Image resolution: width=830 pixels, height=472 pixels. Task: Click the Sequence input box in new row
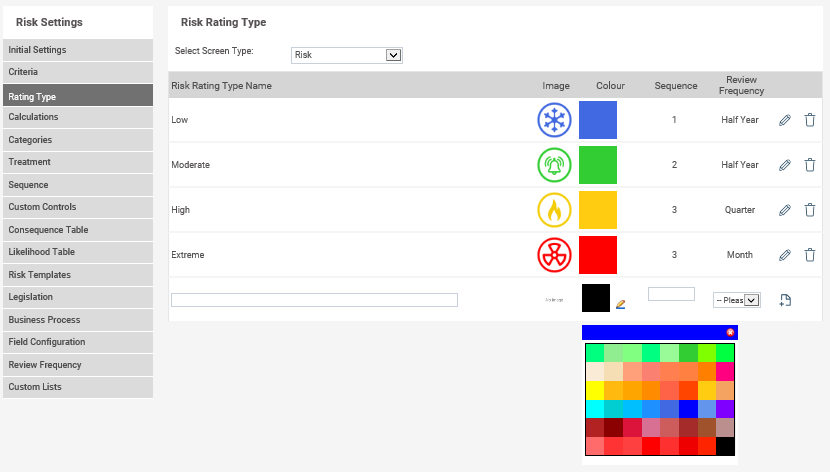tap(671, 294)
